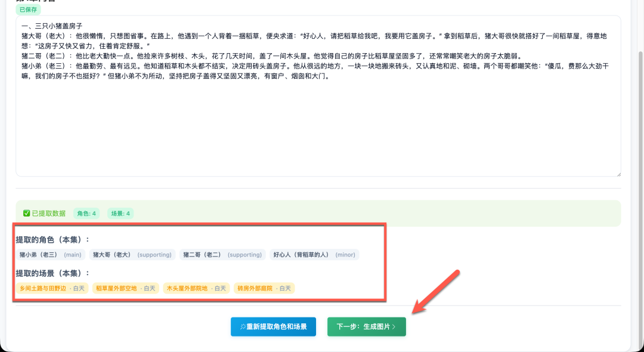Click the green checkmark beside 已提取数据
This screenshot has height=352, width=644.
point(26,214)
